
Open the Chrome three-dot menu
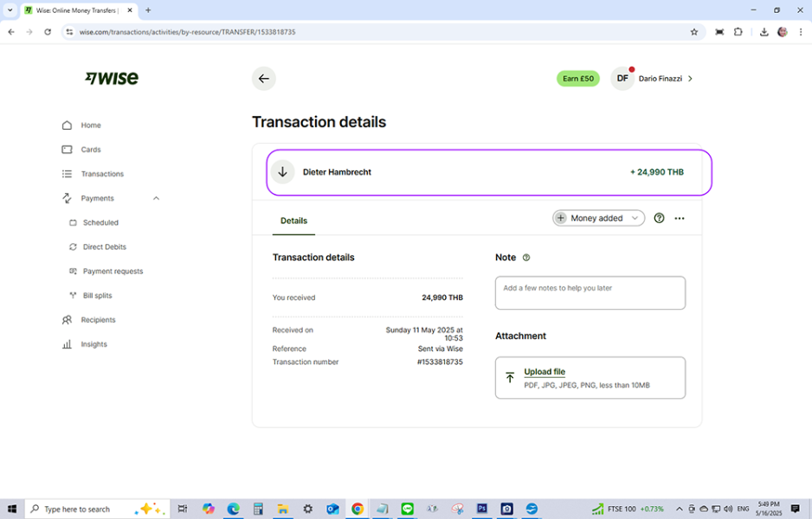[801, 32]
